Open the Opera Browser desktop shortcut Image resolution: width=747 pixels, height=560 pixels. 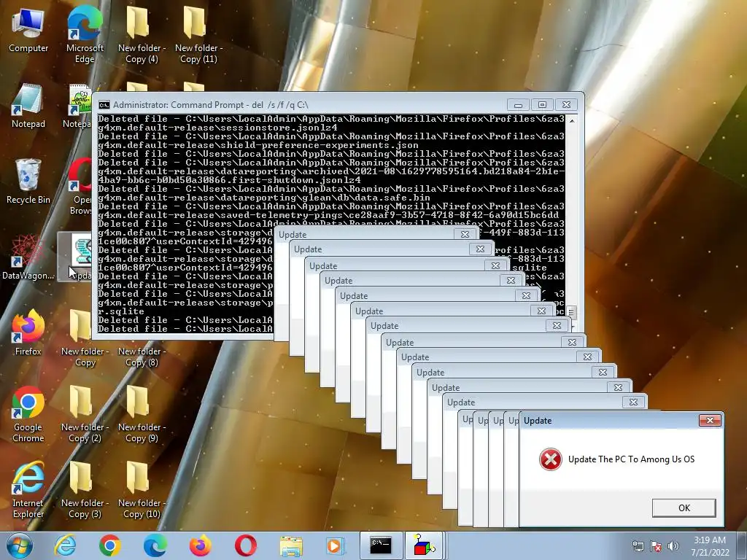tap(80, 187)
